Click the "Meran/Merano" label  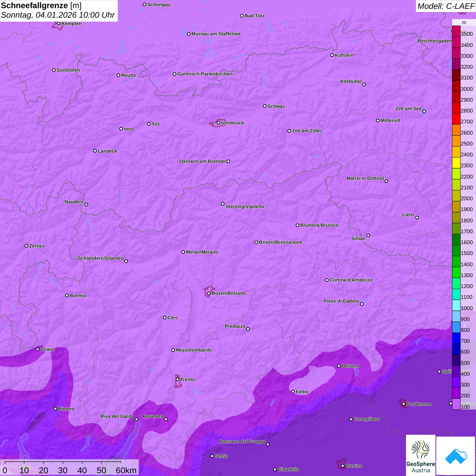[x=202, y=252]
